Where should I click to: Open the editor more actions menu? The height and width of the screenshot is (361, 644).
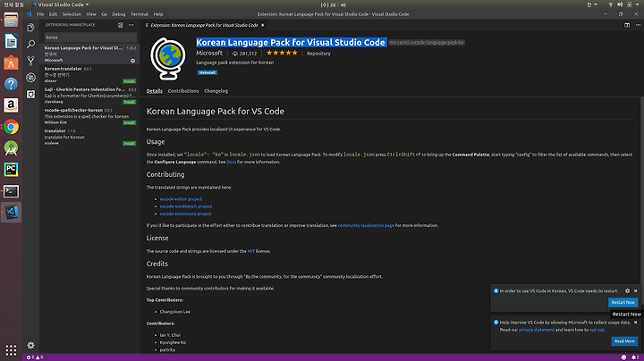tap(638, 25)
